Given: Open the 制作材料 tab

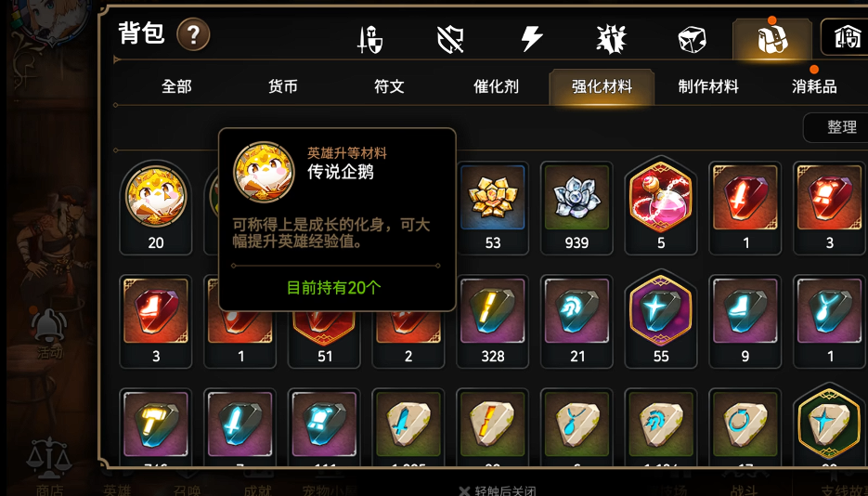Looking at the screenshot, I should [708, 86].
